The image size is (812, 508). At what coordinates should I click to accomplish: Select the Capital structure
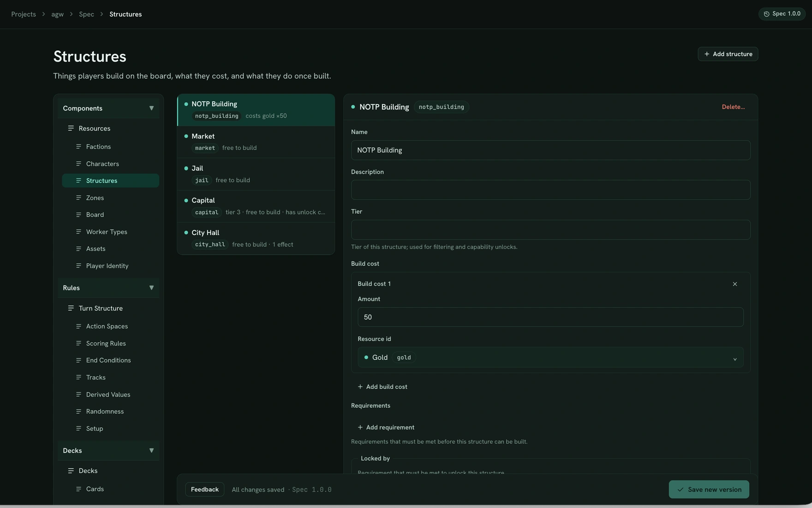coord(256,206)
